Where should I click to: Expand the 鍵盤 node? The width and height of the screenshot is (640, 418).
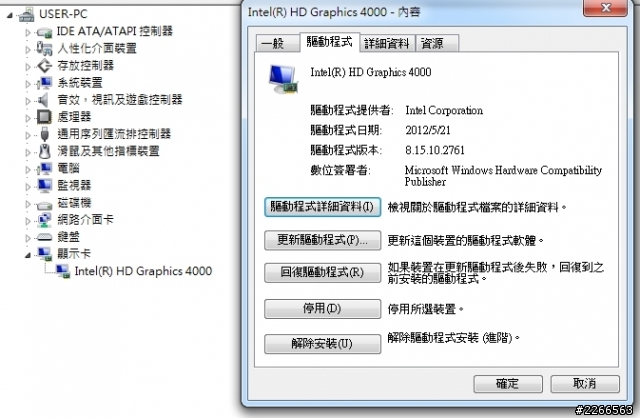tap(28, 238)
